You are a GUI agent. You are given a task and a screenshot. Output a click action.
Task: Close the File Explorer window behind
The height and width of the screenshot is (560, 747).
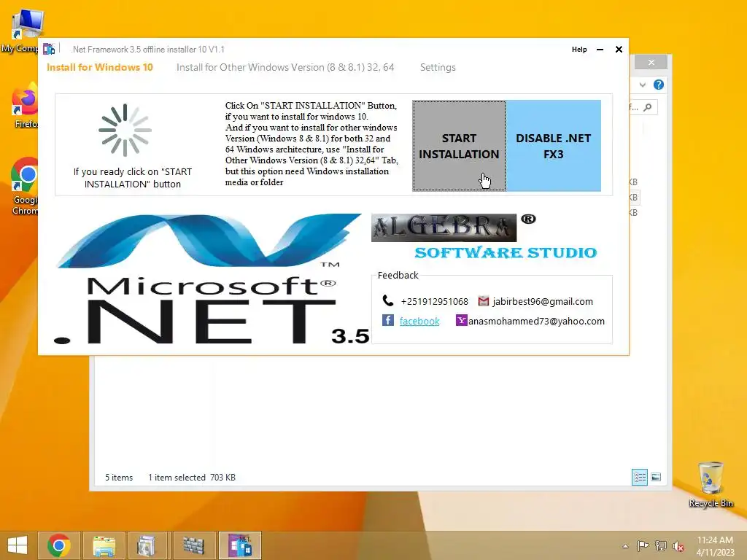click(x=651, y=63)
